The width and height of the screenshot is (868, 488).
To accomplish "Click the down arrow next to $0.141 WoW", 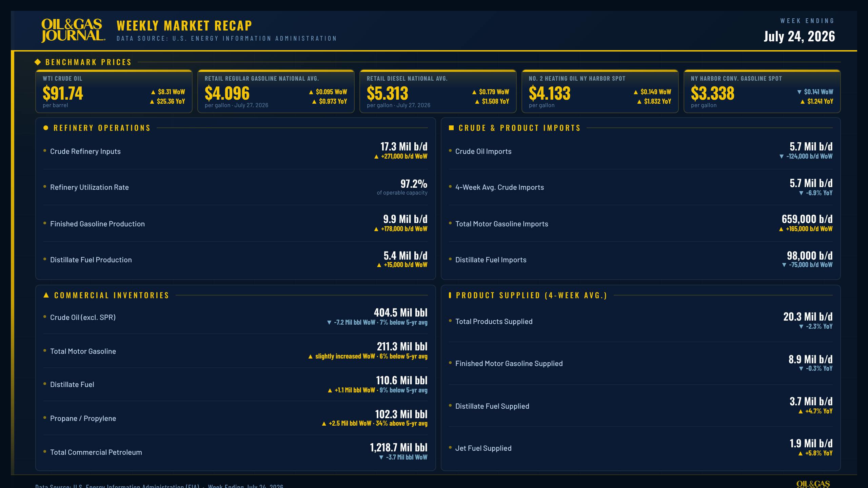I will [799, 92].
